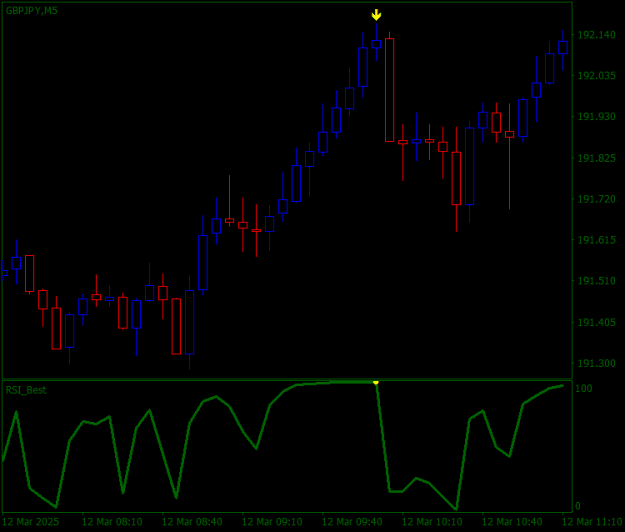Click the yellow down arrow sell signal
This screenshot has width=625, height=532.
(x=376, y=15)
